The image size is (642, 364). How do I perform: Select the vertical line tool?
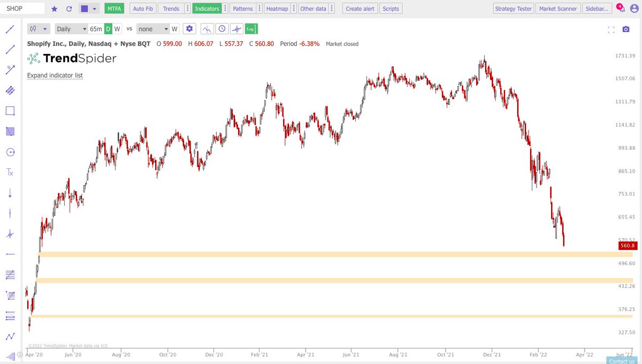[x=10, y=213]
